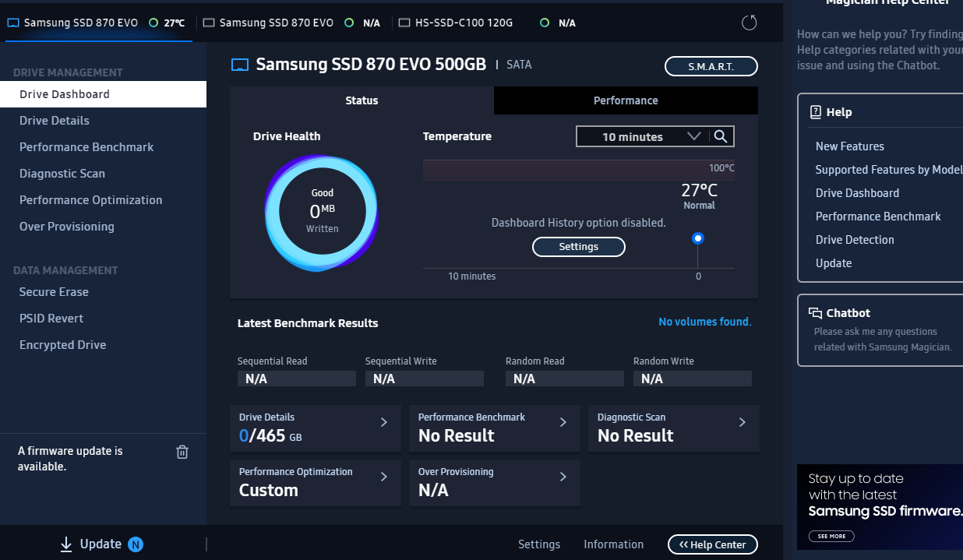Click the status circle on first Samsung SSD tab
The height and width of the screenshot is (560, 963).
[x=153, y=23]
